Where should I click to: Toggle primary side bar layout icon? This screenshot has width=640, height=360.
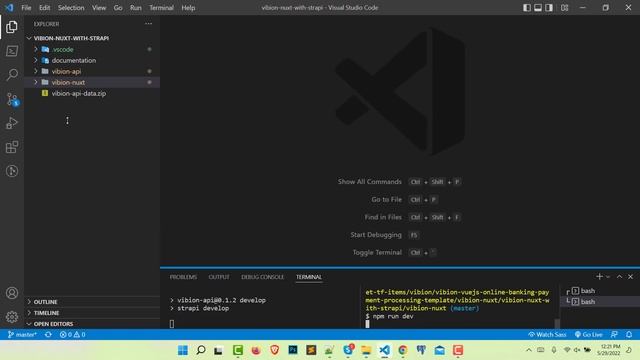tap(527, 8)
